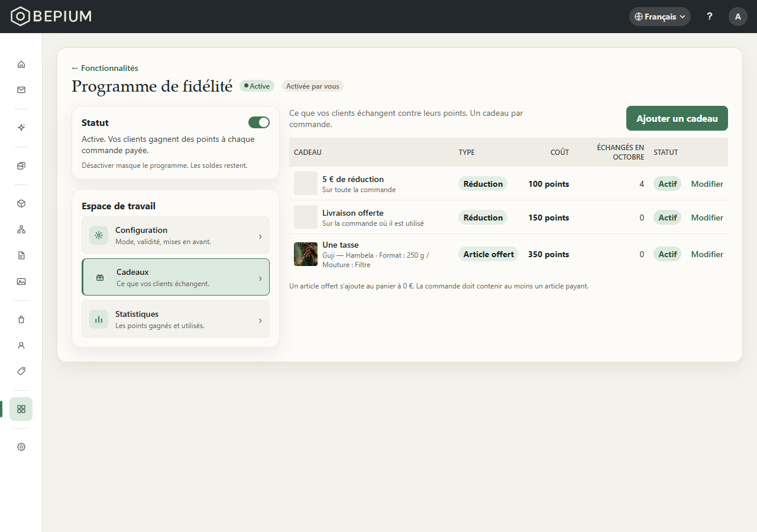Click the Coût column header

coord(559,153)
